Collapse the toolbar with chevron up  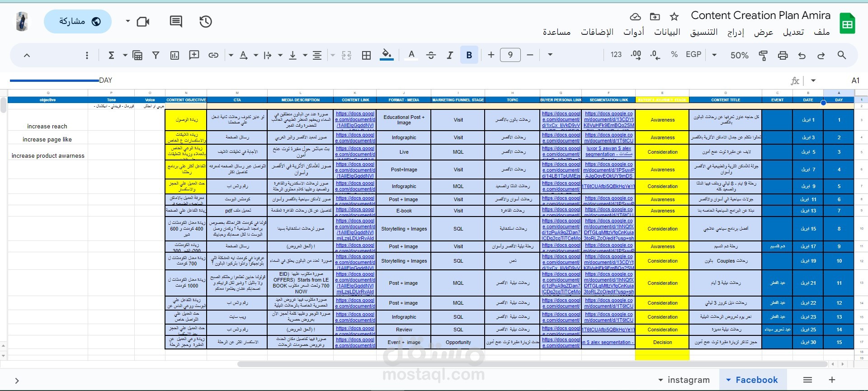point(27,55)
